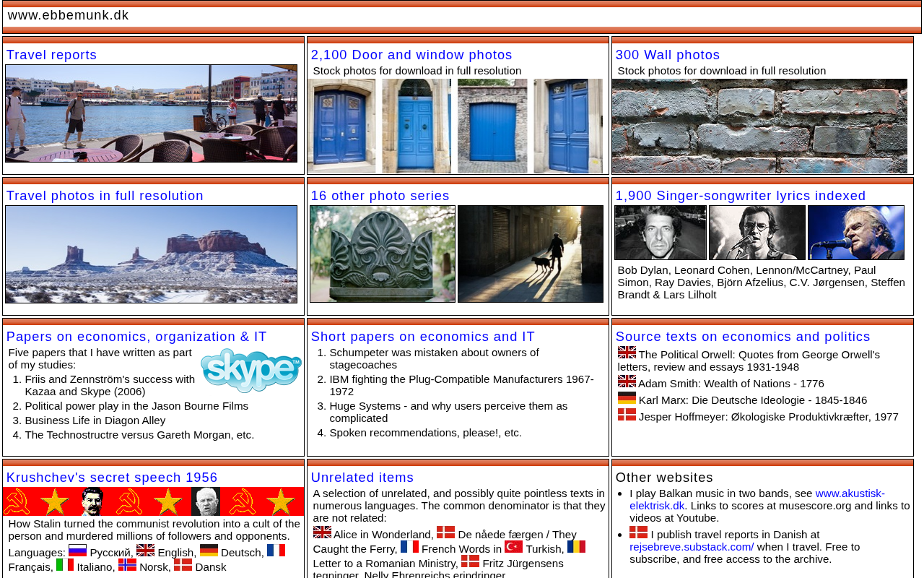The height and width of the screenshot is (578, 924).
Task: Click the German flag before Karl Marx
Action: [627, 398]
